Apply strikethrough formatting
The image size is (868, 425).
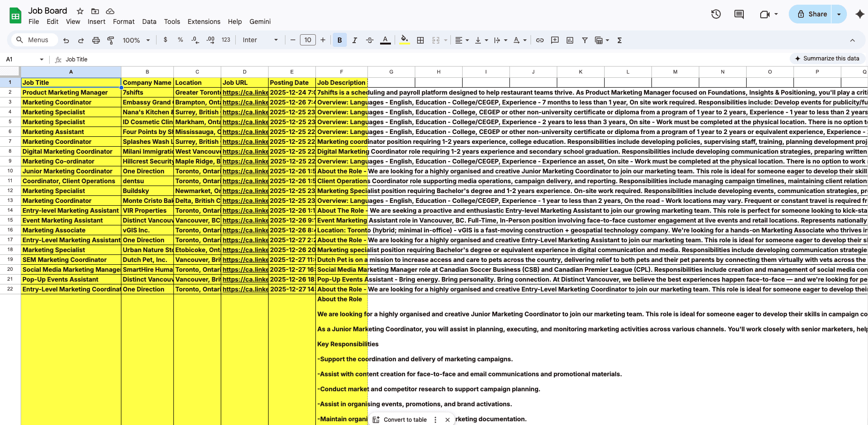(x=370, y=40)
